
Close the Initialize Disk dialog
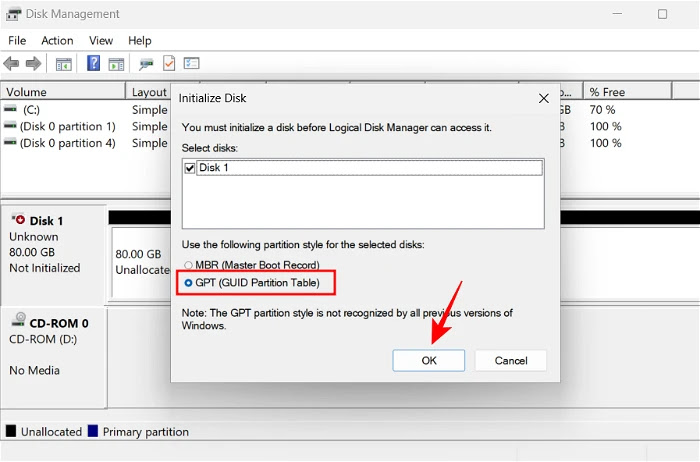[x=543, y=98]
